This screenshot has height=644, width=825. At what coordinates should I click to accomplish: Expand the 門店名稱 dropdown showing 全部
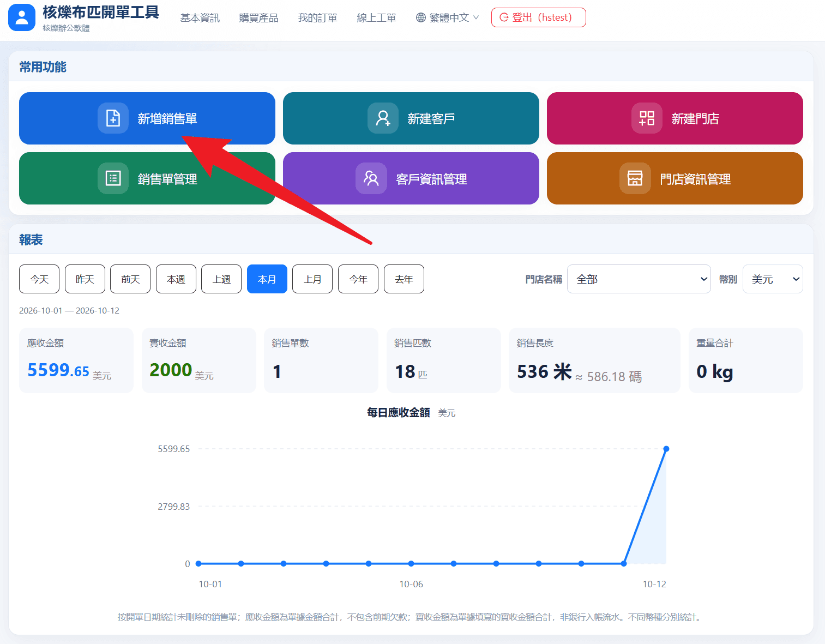[x=639, y=279]
